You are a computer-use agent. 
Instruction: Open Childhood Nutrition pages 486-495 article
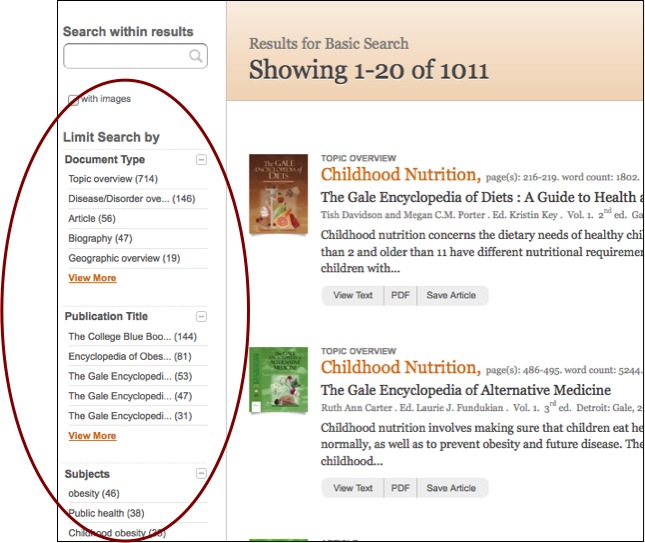(x=401, y=367)
